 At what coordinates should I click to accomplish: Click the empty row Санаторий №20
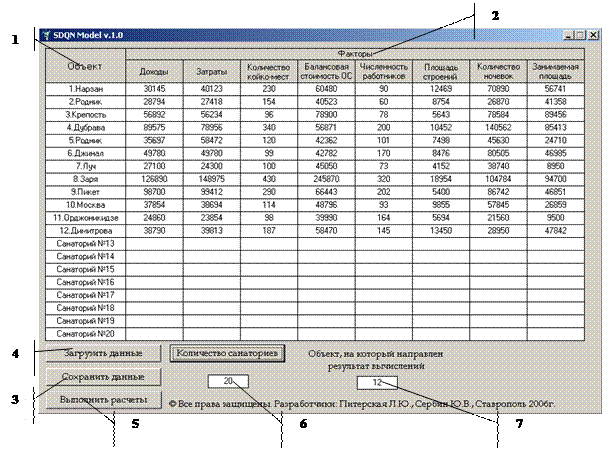[x=85, y=333]
